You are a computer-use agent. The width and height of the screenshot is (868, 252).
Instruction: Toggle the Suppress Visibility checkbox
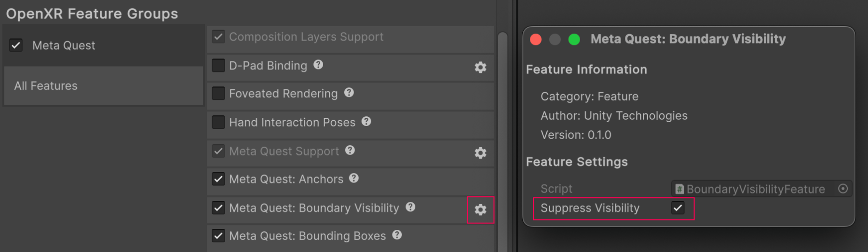678,208
